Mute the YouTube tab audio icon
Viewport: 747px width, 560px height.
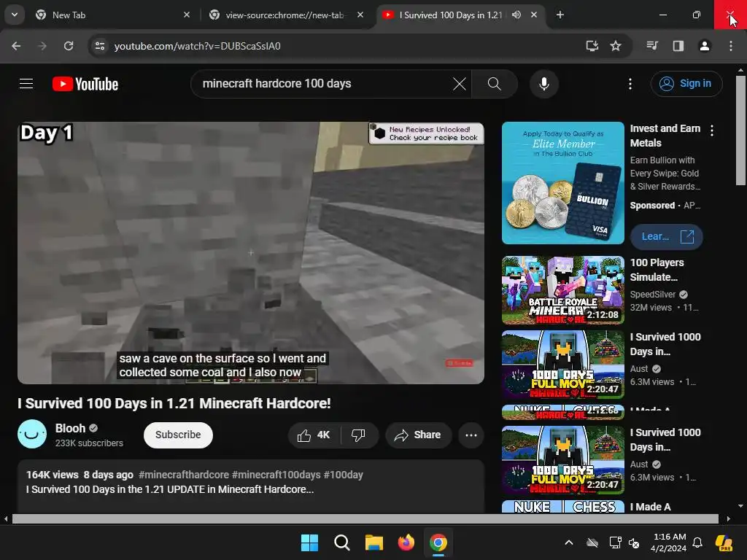pos(516,15)
